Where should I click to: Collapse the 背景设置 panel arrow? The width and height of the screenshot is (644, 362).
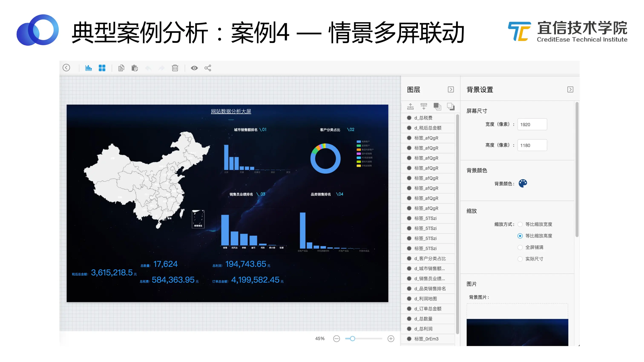coord(570,89)
